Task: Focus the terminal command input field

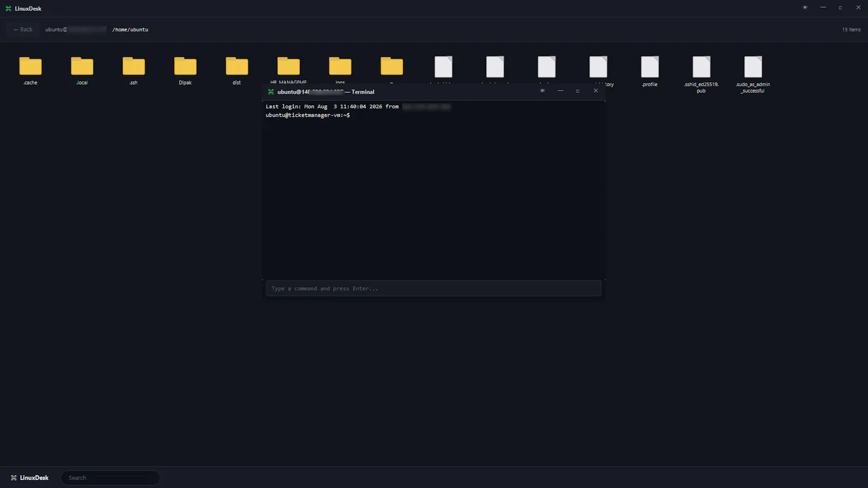Action: tap(433, 288)
